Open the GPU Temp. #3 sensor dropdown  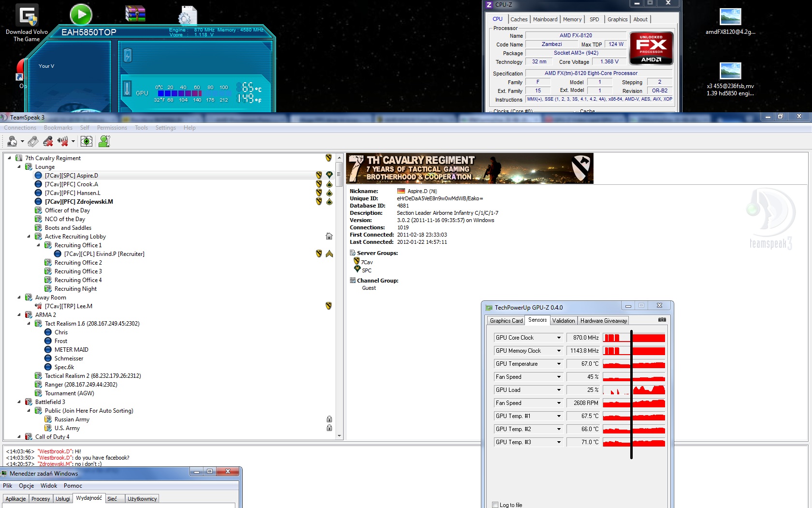[559, 442]
